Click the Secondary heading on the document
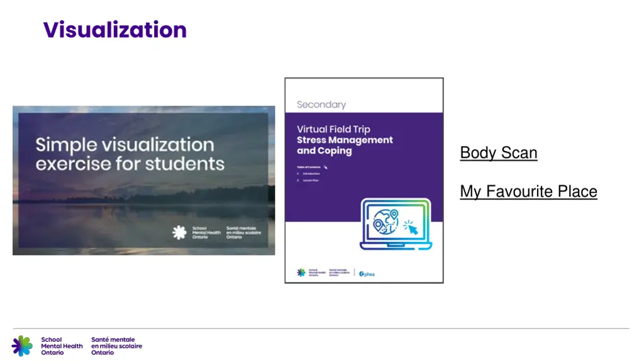This screenshot has height=363, width=644. pos(321,104)
